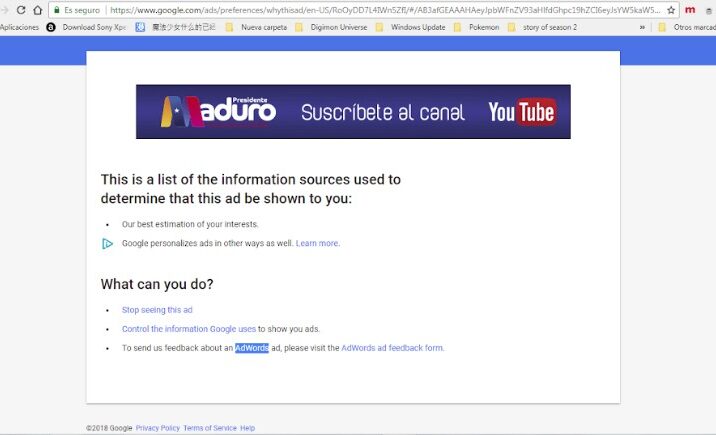The image size is (716, 435).
Task: Reload the page with the refresh icon
Action: pyautogui.click(x=21, y=10)
